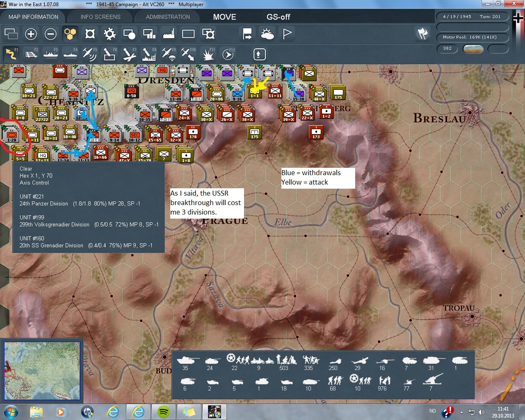Click the Breslau city marker on map

click(x=470, y=112)
